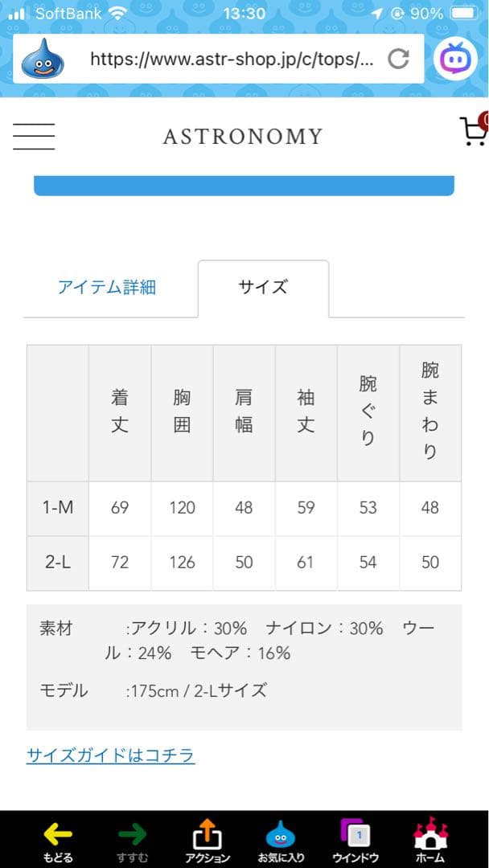Open the share action menu
Screen dimensions: 489x868
click(x=207, y=841)
